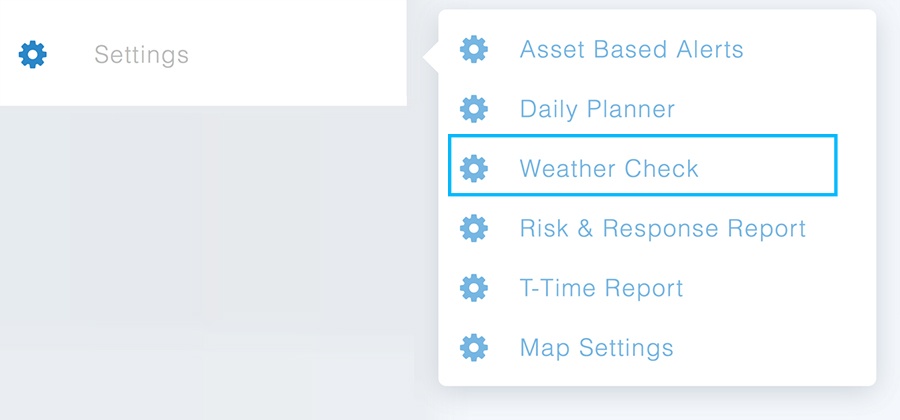Click the gear icon beside Map Settings
Image resolution: width=900 pixels, height=420 pixels.
tap(474, 347)
